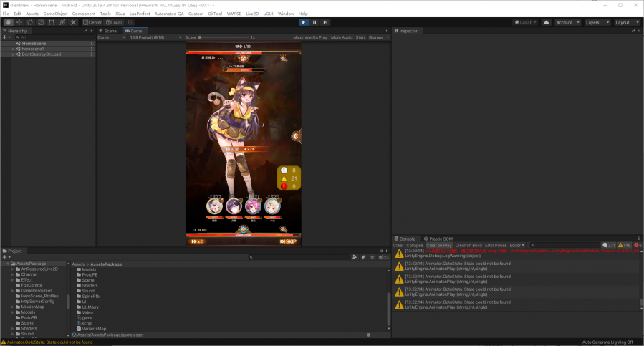This screenshot has height=346, width=644.
Task: Open the Layers dropdown
Action: coord(597,22)
